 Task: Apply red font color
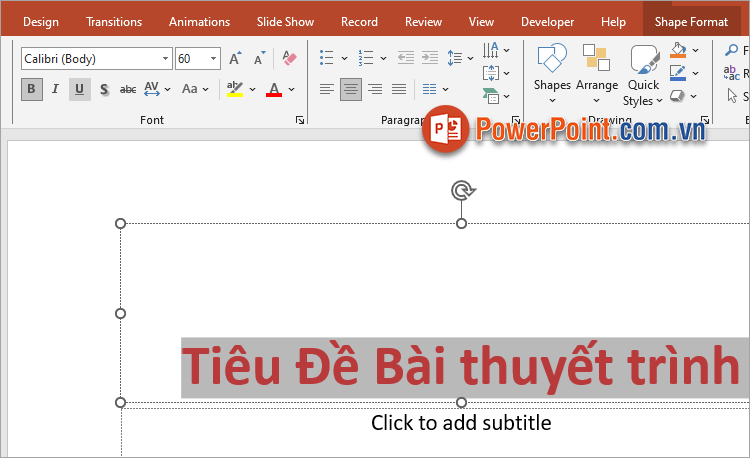[x=274, y=89]
